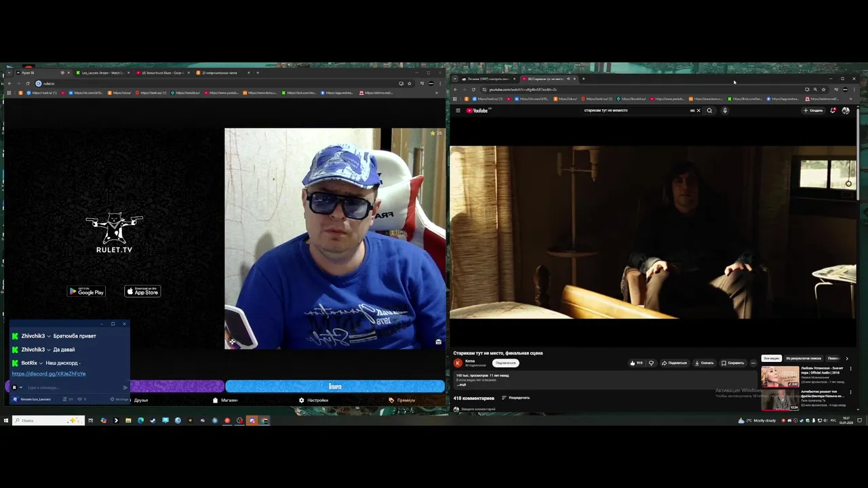Click the Windows taskbar search box
Image resolution: width=868 pixels, height=488 pixels.
click(x=48, y=420)
